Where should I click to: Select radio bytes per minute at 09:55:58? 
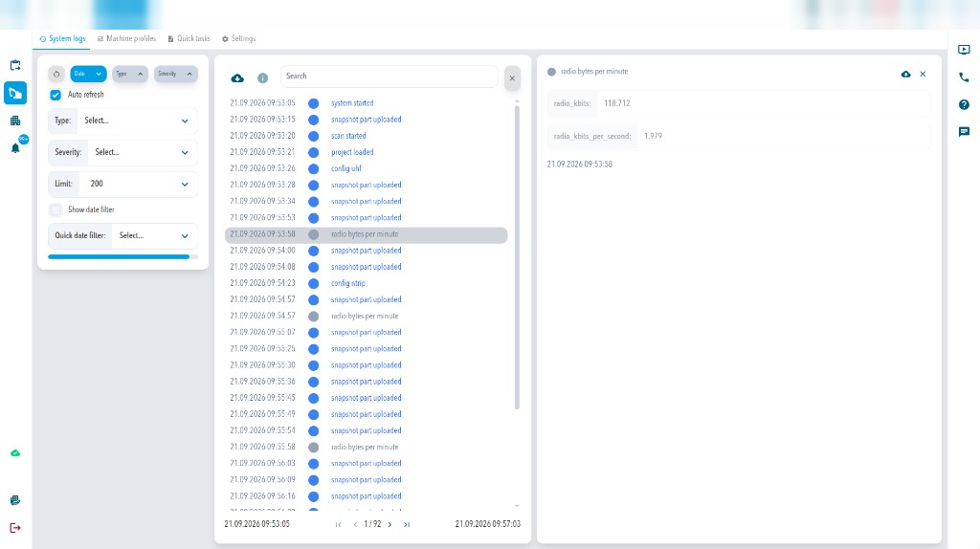point(367,448)
